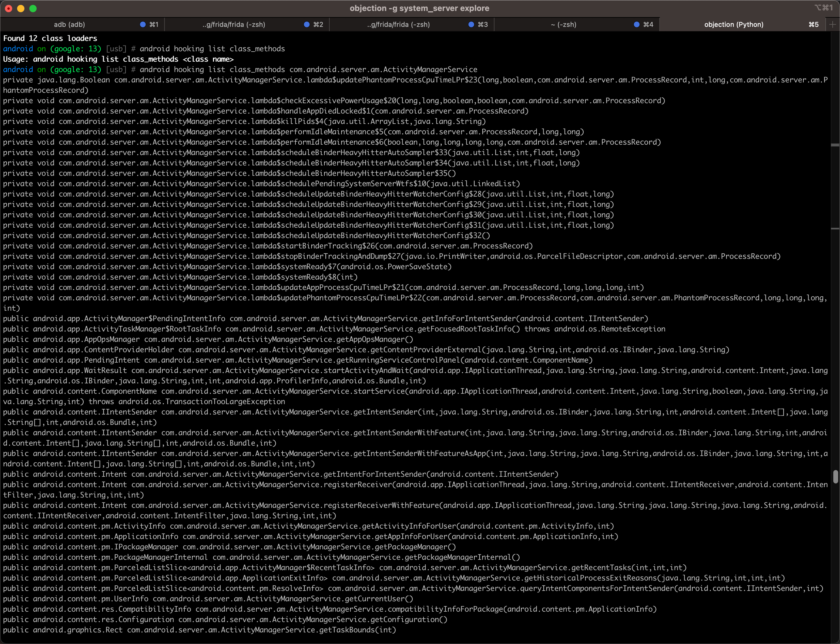Click the lambda$handleAppDiedLocked$1 method line
The height and width of the screenshot is (644, 840).
point(266,111)
